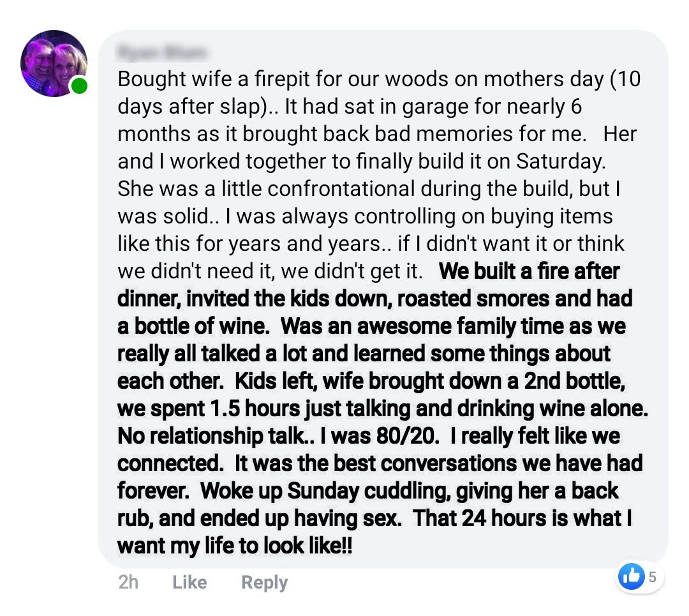Click the green online status dot
This screenshot has height=616, width=689.
pyautogui.click(x=78, y=86)
